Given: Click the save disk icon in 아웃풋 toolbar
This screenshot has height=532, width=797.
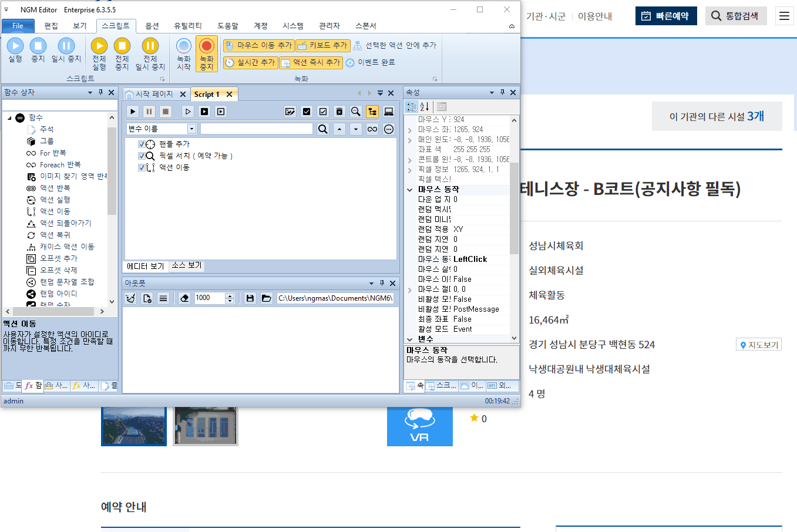Looking at the screenshot, I should coord(250,298).
